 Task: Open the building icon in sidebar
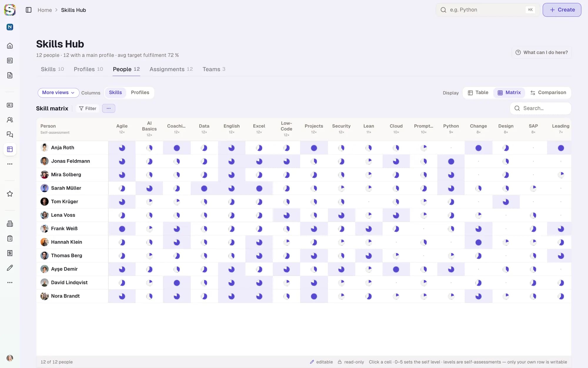pyautogui.click(x=10, y=224)
